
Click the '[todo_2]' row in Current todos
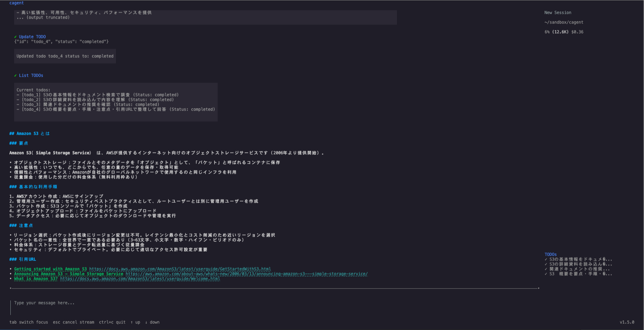pyautogui.click(x=95, y=100)
